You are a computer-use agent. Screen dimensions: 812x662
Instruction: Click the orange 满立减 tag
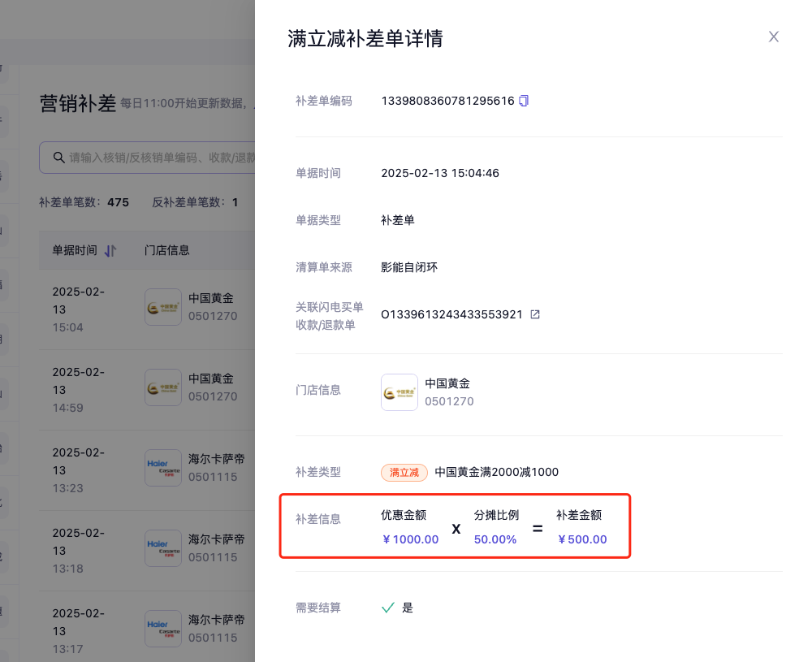[x=404, y=472]
